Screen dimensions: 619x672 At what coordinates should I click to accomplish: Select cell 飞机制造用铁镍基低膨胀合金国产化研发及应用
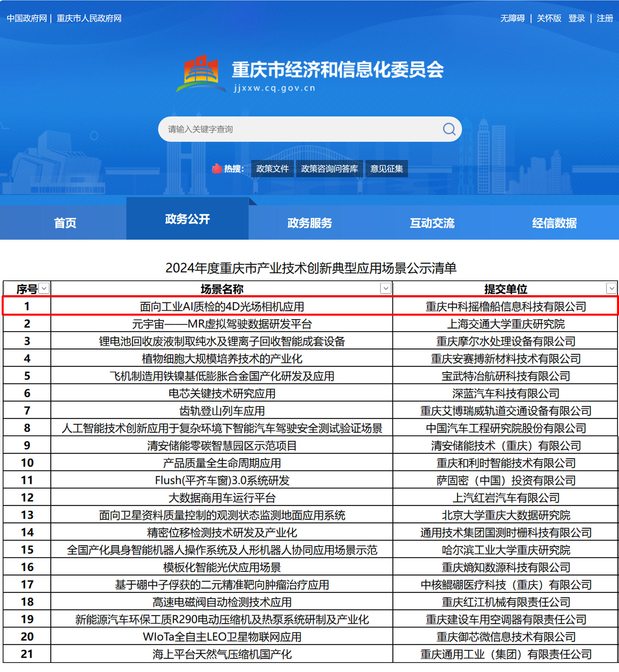[222, 376]
